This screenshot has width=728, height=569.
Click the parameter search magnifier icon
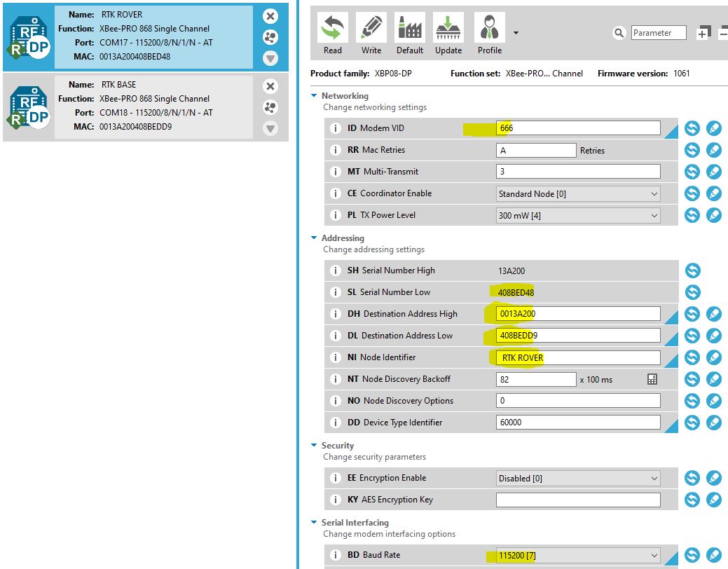click(619, 33)
